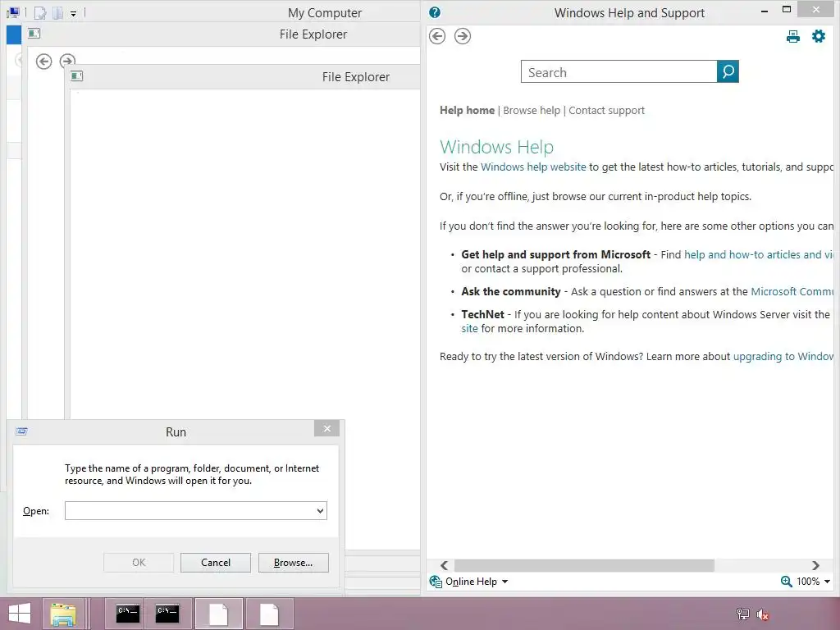The height and width of the screenshot is (630, 840).
Task: Go back in Windows Help and Support
Action: point(437,36)
